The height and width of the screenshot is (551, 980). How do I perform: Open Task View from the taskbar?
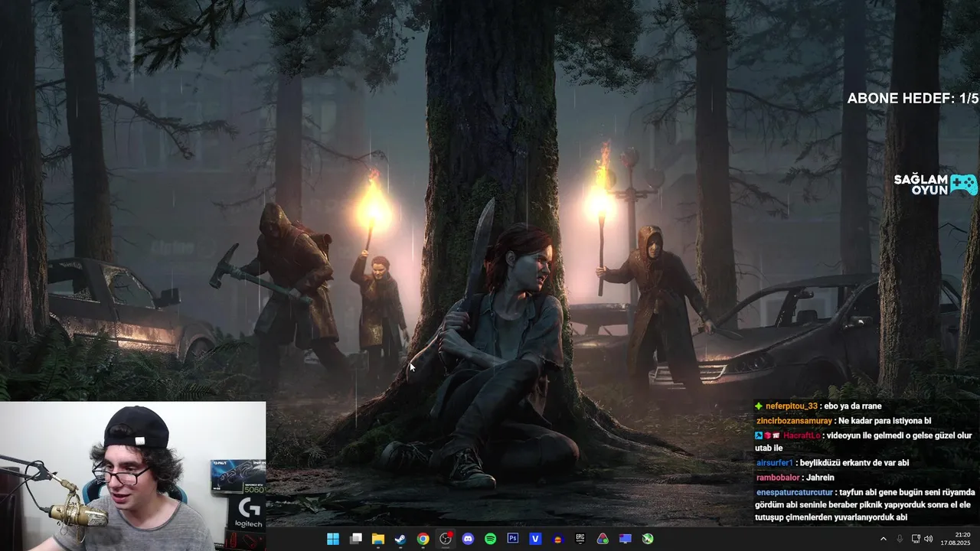355,539
